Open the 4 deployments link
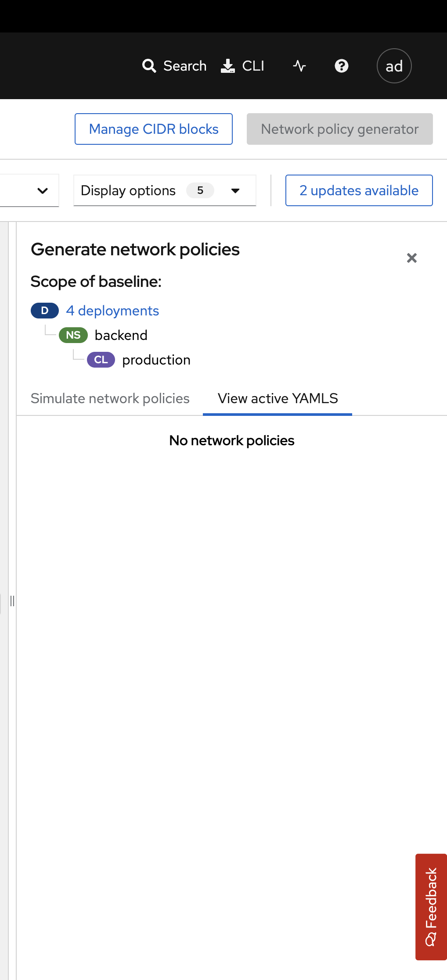 pyautogui.click(x=112, y=311)
